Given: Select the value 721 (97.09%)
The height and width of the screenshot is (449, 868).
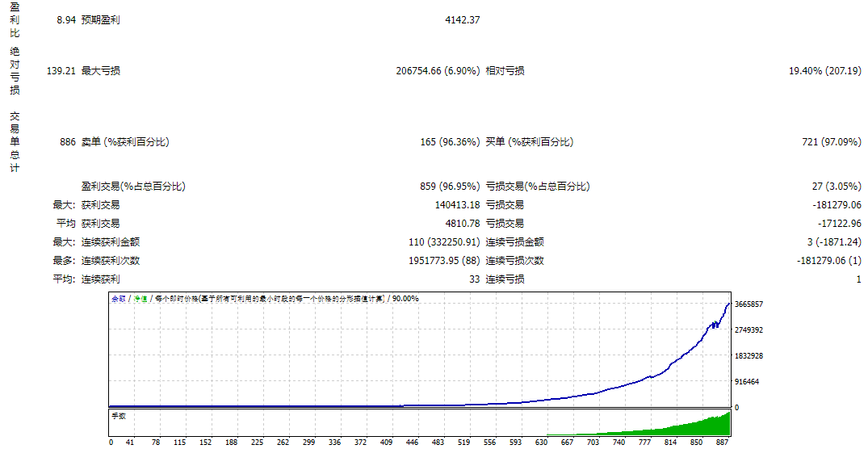Looking at the screenshot, I should (x=832, y=142).
